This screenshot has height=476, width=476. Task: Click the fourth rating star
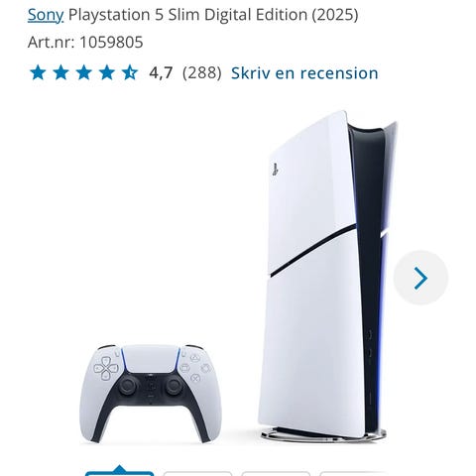[107, 72]
